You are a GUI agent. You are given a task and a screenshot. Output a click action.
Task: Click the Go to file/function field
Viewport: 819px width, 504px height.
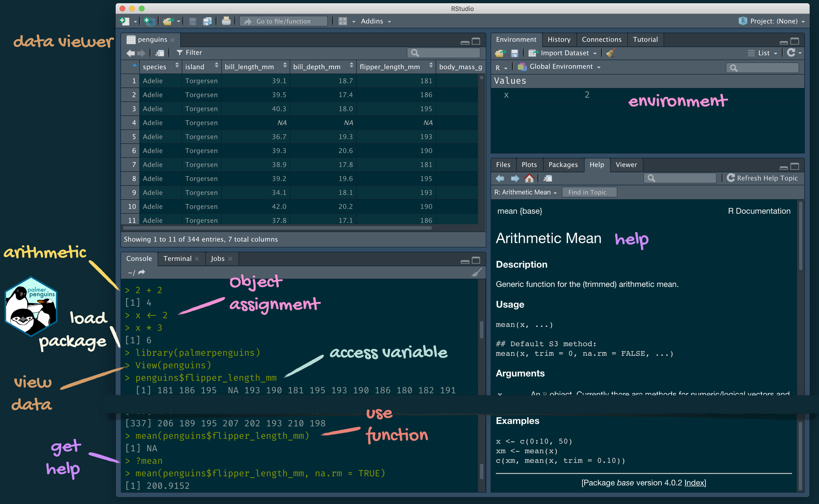point(283,21)
